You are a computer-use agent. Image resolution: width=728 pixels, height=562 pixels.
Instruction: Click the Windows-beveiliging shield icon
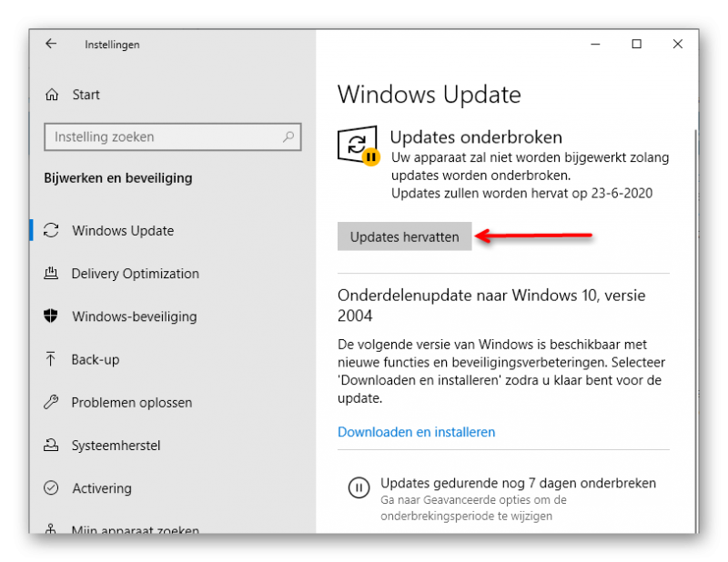tap(51, 316)
